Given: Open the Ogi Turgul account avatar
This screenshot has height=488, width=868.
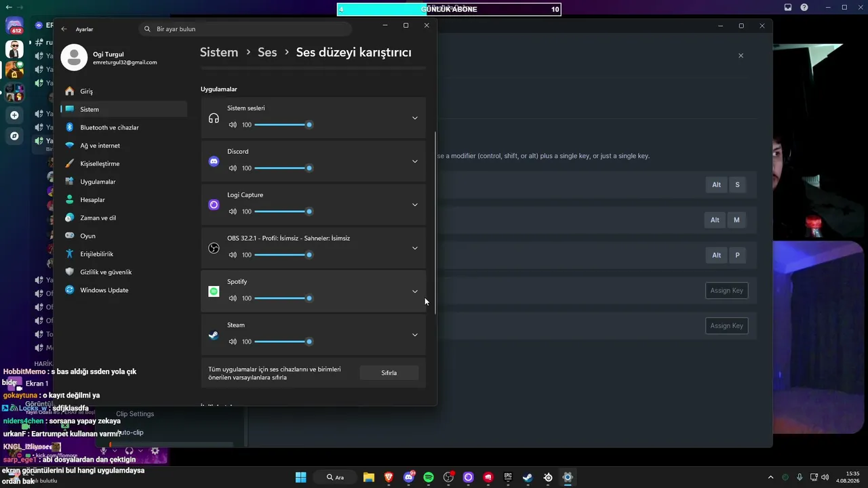Looking at the screenshot, I should (74, 58).
